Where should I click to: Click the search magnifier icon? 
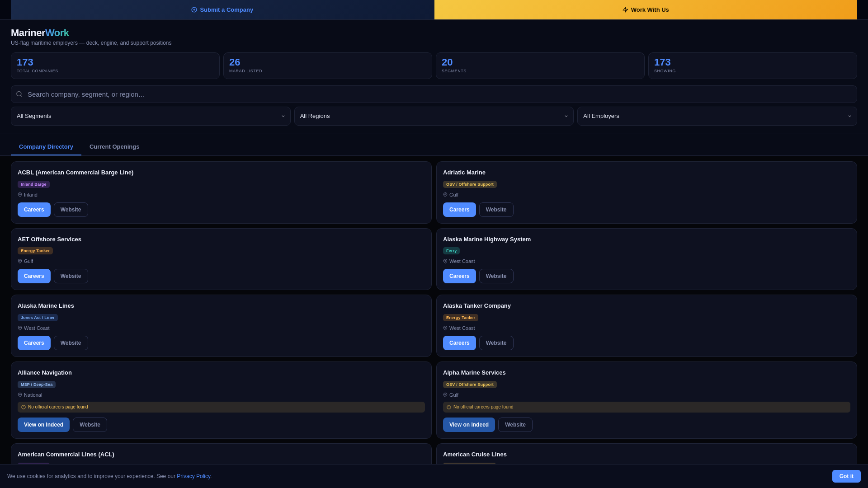click(x=19, y=94)
